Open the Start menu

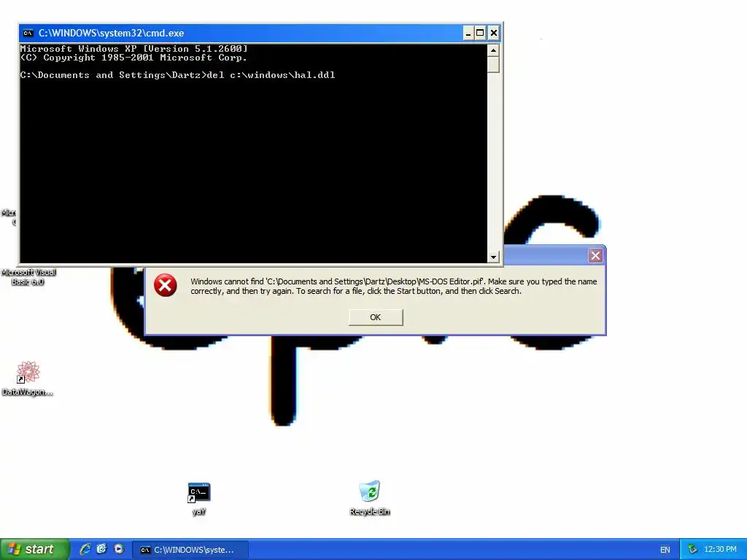34,549
